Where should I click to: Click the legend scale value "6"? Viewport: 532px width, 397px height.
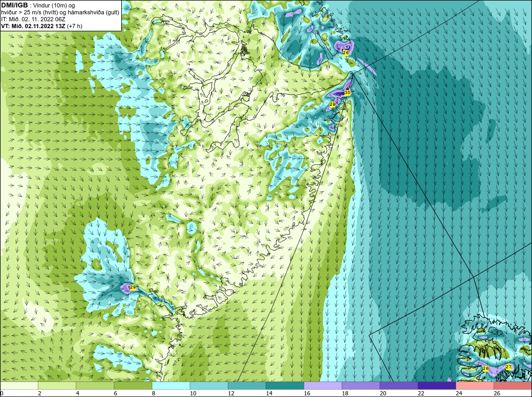click(115, 393)
